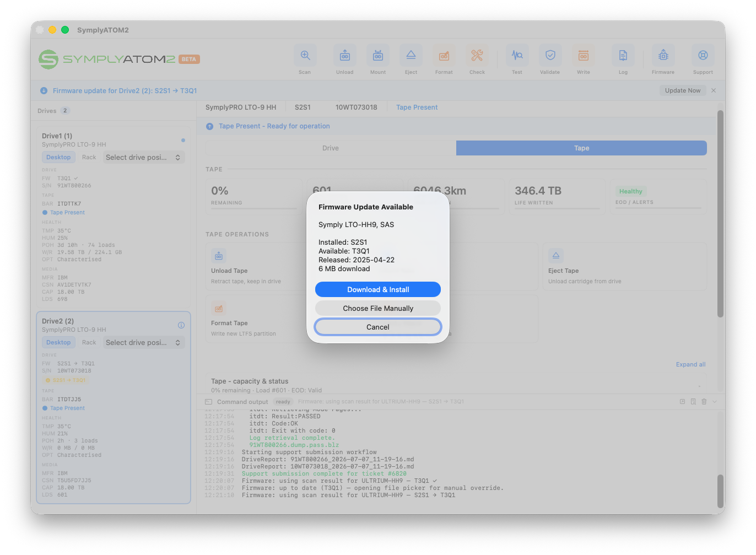756x555 pixels.
Task: Click the Unload Tape card icon
Action: [x=219, y=256]
